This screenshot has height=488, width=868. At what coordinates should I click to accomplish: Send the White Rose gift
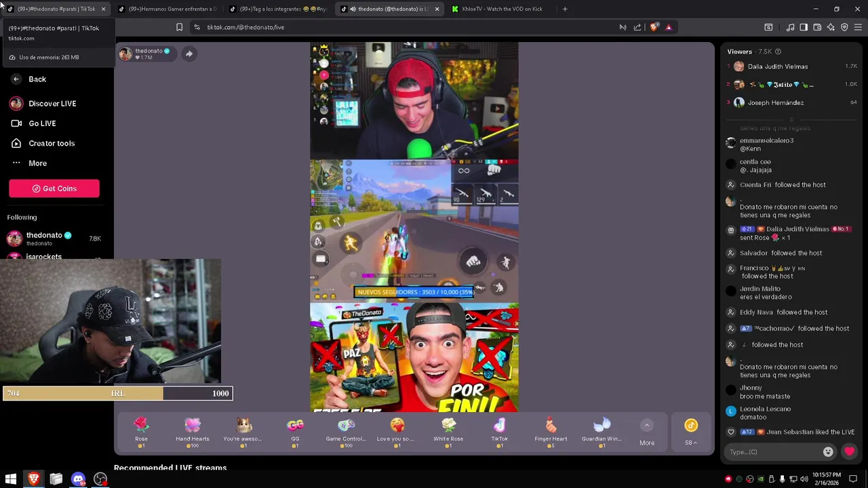pyautogui.click(x=448, y=431)
